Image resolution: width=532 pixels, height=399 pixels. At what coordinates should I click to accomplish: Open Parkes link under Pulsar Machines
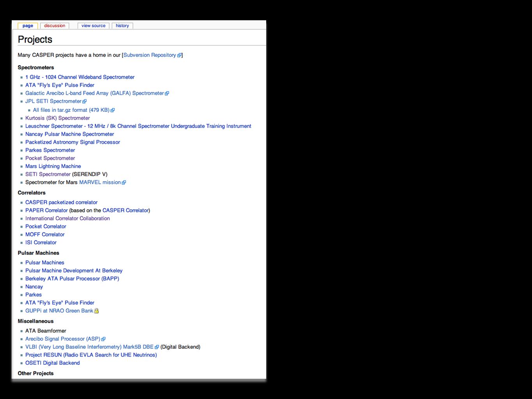point(34,295)
